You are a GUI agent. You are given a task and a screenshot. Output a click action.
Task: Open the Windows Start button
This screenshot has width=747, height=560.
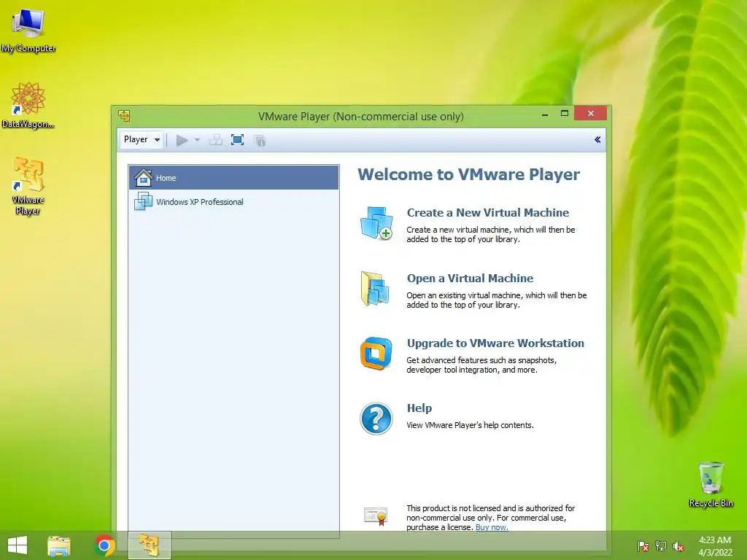tap(18, 545)
